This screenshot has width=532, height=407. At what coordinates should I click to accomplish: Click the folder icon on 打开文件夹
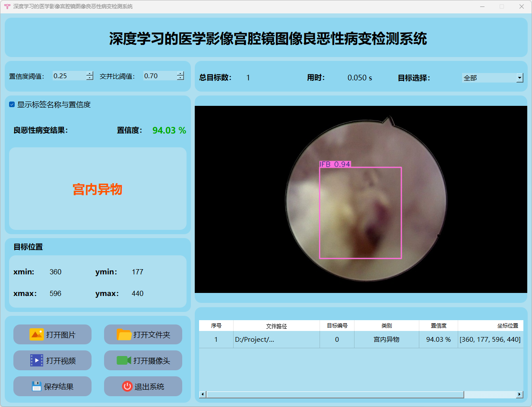(x=124, y=334)
